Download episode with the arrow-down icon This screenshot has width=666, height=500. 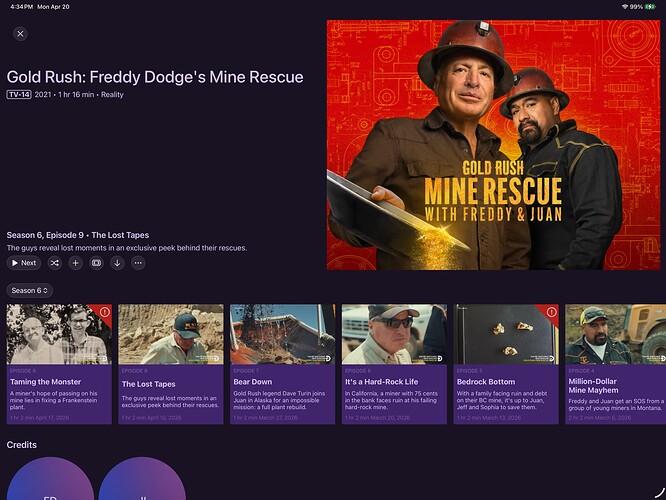point(117,263)
